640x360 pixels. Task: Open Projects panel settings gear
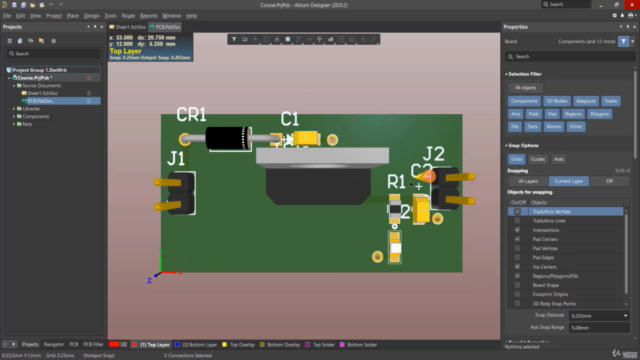53,41
